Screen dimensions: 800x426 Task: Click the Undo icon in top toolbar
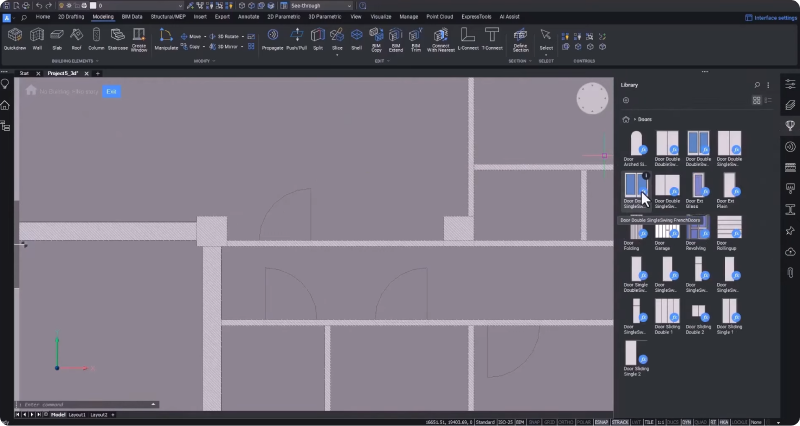pyautogui.click(x=39, y=6)
